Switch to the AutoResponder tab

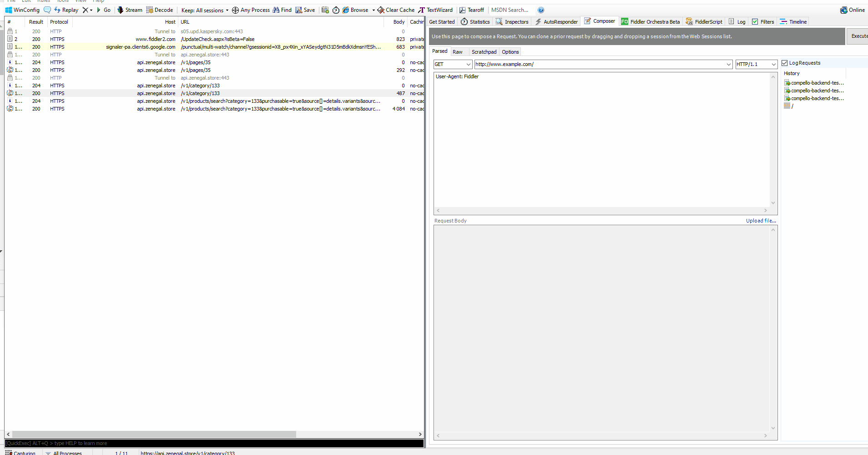tap(556, 22)
